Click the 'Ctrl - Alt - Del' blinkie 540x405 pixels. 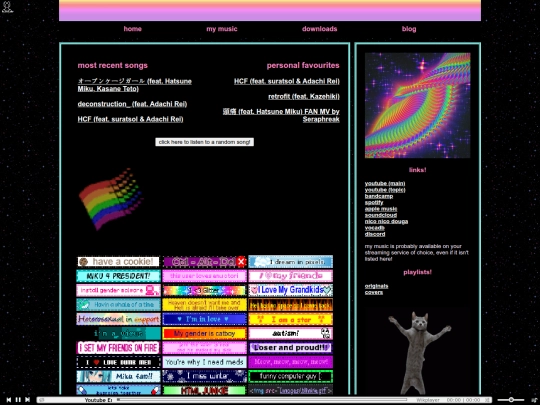[x=205, y=262]
